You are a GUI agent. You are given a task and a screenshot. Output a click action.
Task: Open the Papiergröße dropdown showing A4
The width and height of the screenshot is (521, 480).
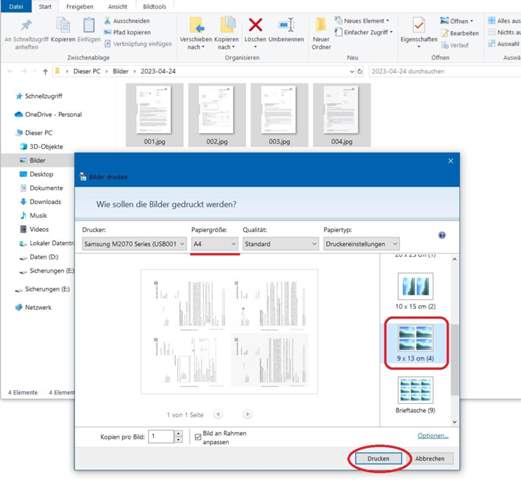(215, 244)
